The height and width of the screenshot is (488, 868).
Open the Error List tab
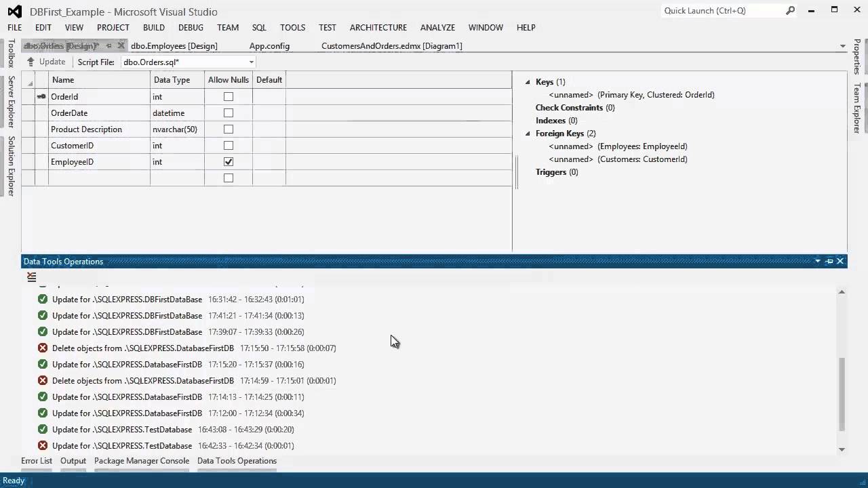click(37, 461)
